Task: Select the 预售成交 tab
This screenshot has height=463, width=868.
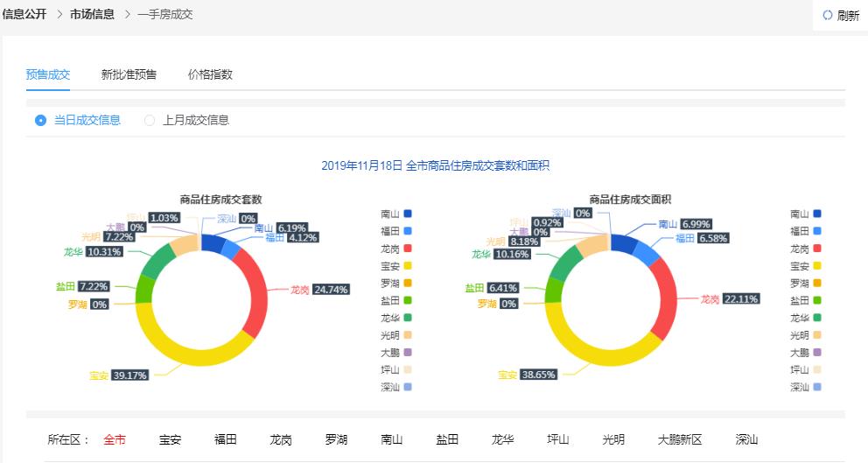Action: tap(48, 74)
